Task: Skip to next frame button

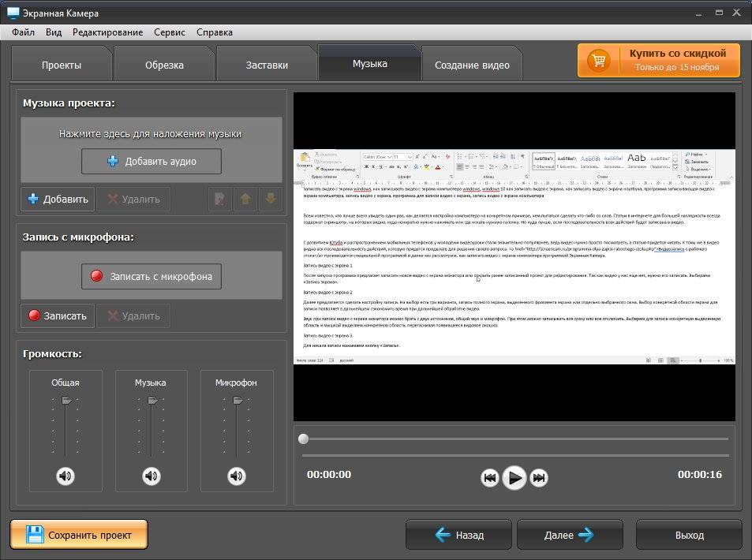Action: 539,477
